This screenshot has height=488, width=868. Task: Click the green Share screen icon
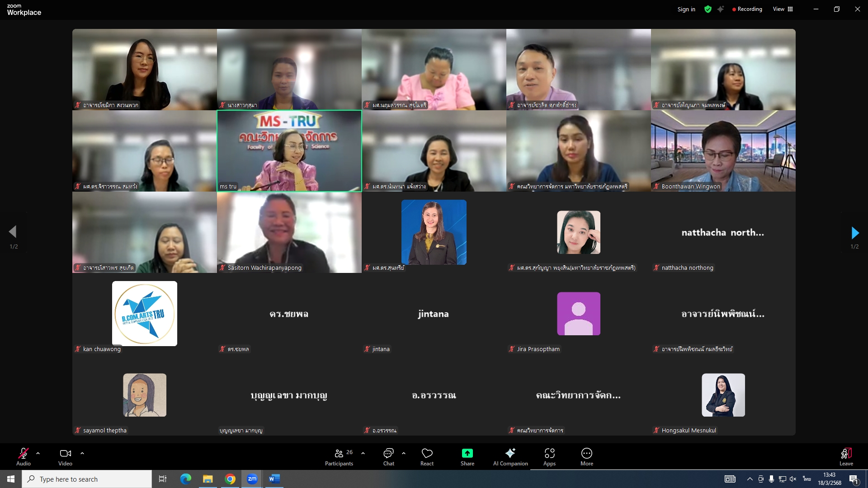(x=467, y=453)
